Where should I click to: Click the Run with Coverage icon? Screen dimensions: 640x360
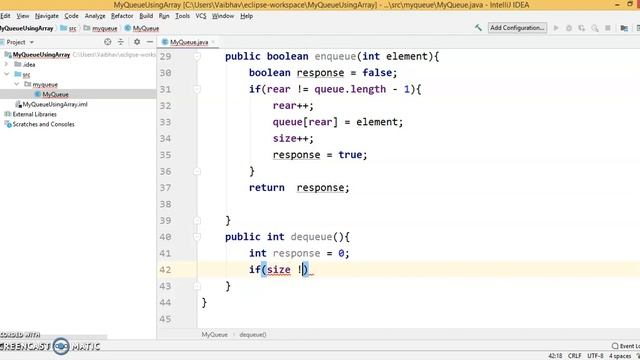[x=582, y=28]
